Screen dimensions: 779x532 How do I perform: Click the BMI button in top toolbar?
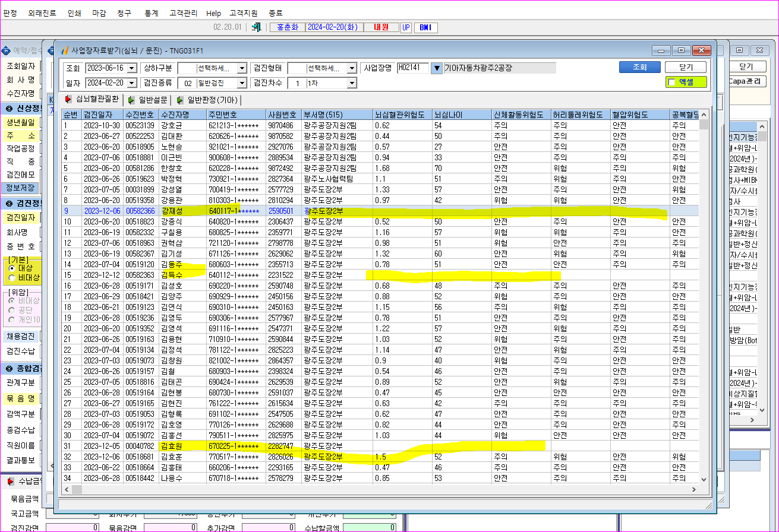[x=425, y=27]
